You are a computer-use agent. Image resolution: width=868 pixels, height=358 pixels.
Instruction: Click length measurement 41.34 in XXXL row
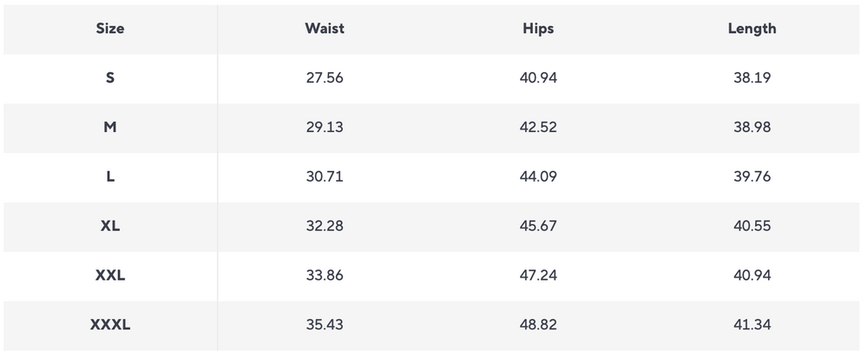coord(752,326)
